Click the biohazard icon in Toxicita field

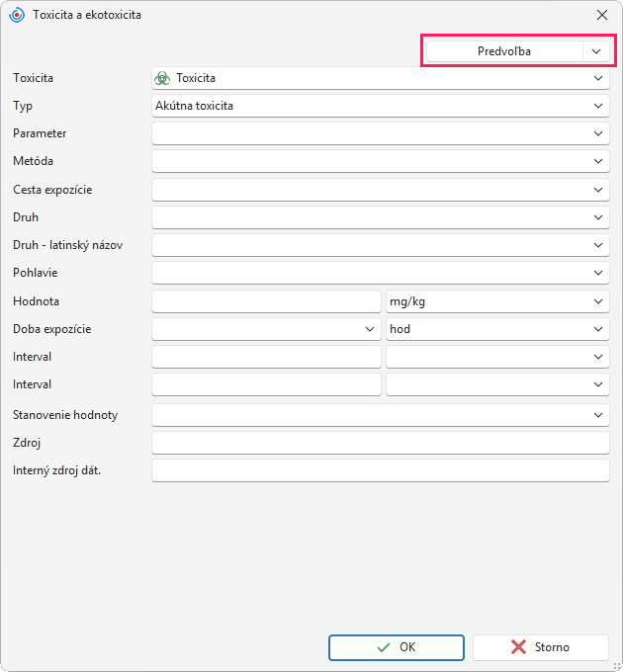pos(162,78)
